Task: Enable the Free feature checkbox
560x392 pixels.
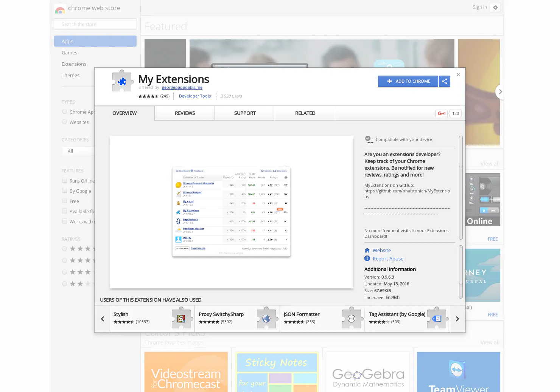Action: tap(64, 201)
